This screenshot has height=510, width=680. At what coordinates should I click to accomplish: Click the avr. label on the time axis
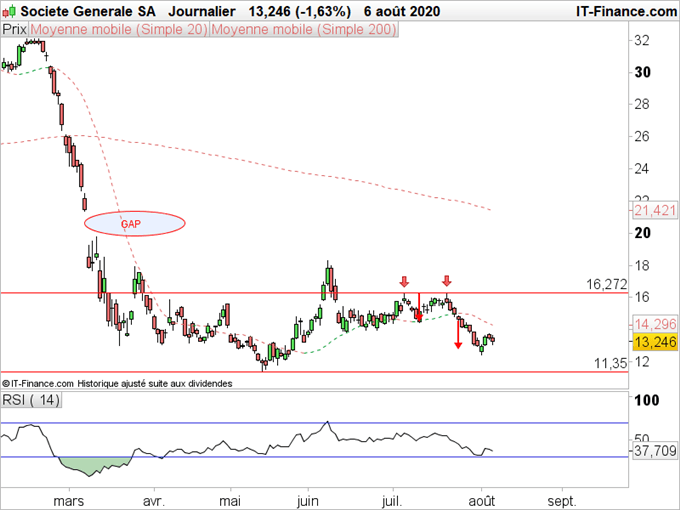click(x=154, y=501)
